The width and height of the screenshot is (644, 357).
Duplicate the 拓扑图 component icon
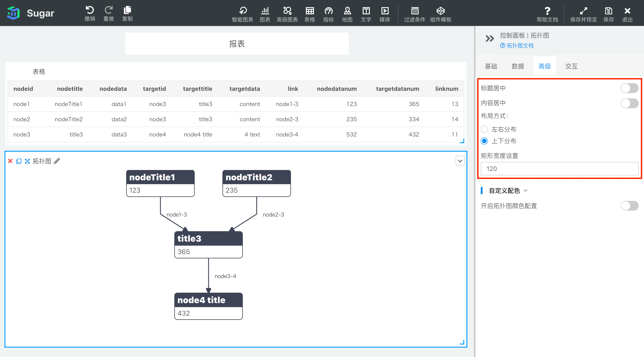tap(19, 161)
